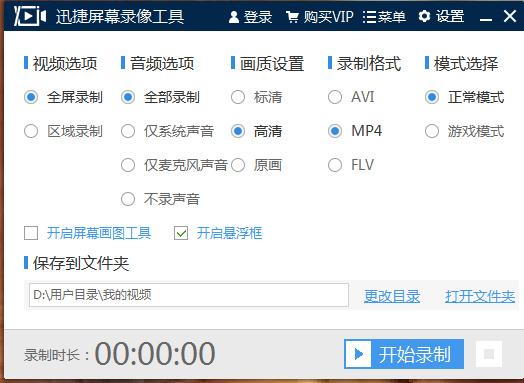Click the 模式选择 section heading

coord(466,63)
